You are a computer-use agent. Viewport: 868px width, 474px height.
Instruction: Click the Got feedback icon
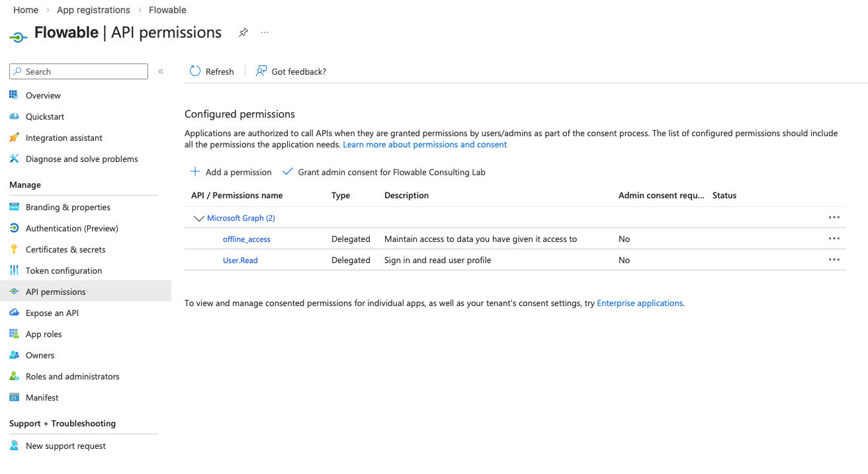[x=262, y=71]
